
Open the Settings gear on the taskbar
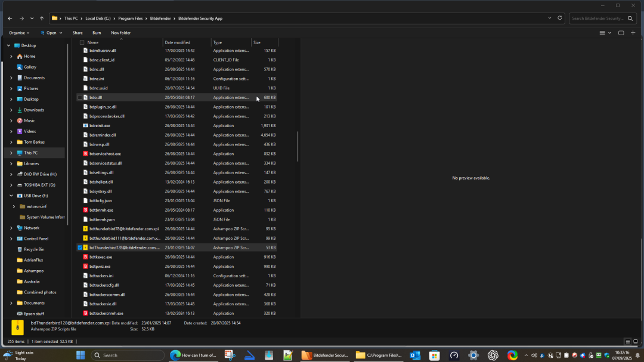[x=473, y=355]
